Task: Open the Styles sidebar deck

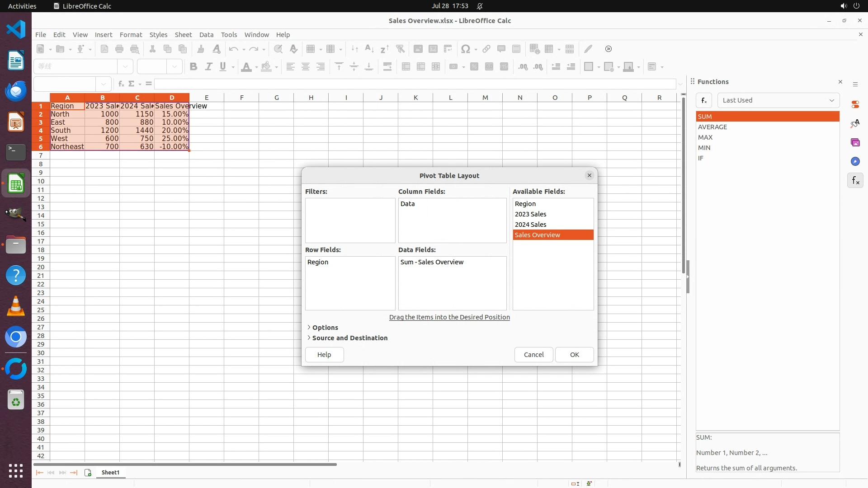Action: tap(855, 123)
